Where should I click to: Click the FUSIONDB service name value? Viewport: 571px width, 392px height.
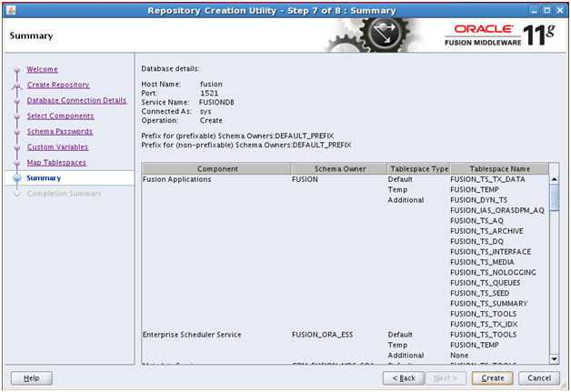216,103
